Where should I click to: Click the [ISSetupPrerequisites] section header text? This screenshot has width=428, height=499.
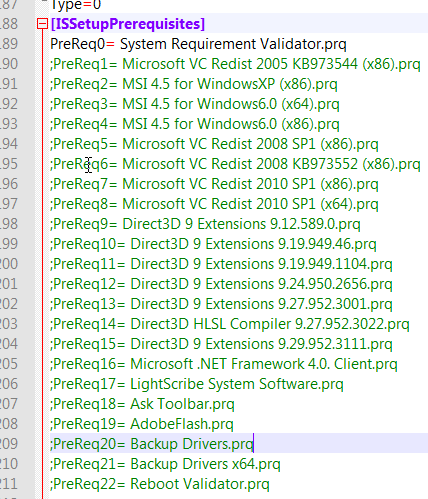coord(128,24)
